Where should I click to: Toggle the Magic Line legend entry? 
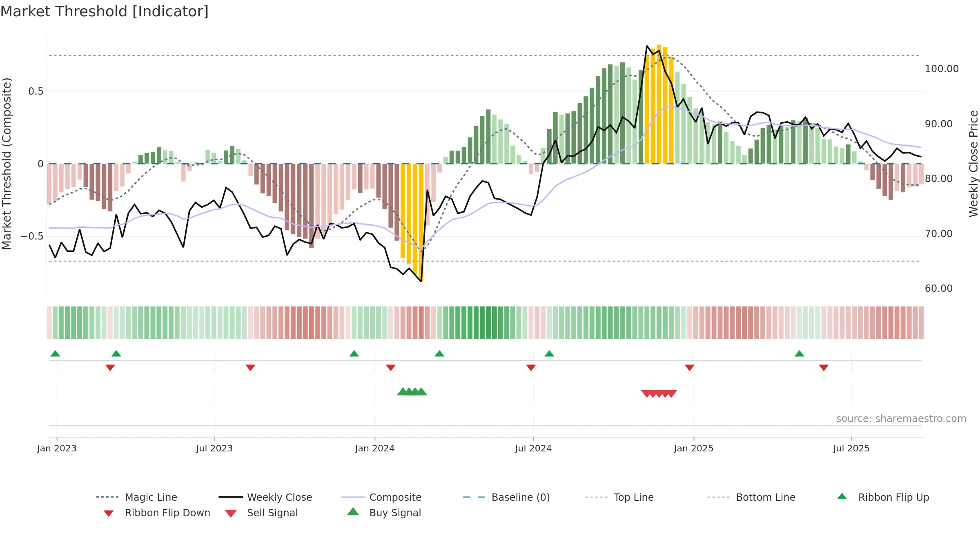136,497
